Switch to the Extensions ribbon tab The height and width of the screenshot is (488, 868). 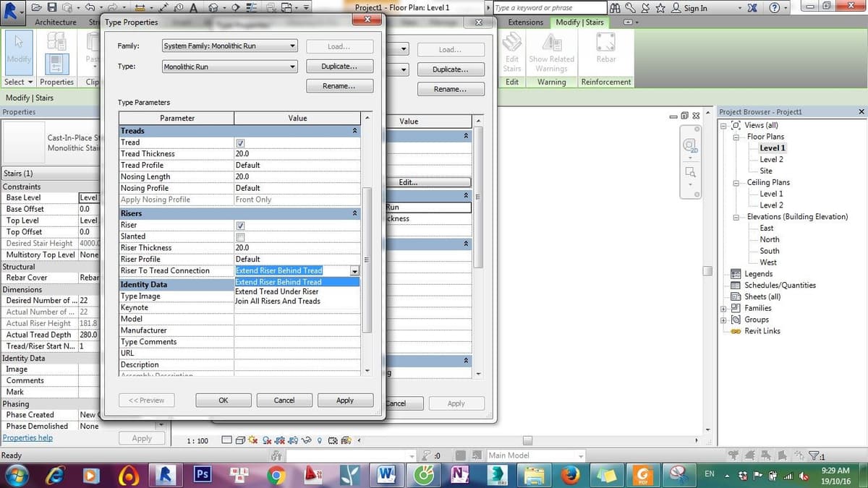(x=526, y=22)
